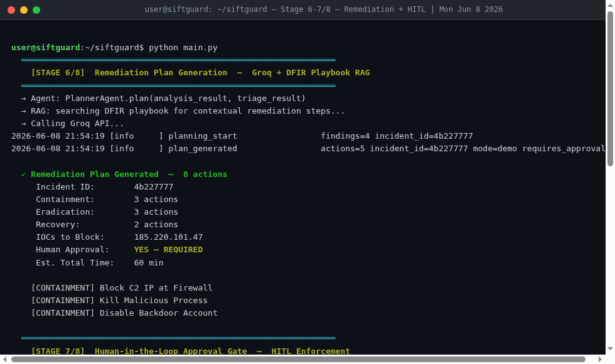This screenshot has height=364, width=615.
Task: Click the Eradication '3 actions' value
Action: click(156, 212)
